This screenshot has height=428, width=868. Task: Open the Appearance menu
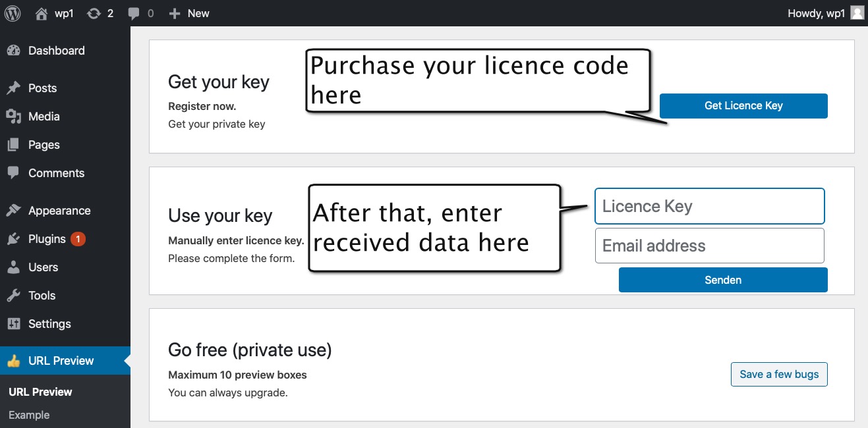point(59,211)
